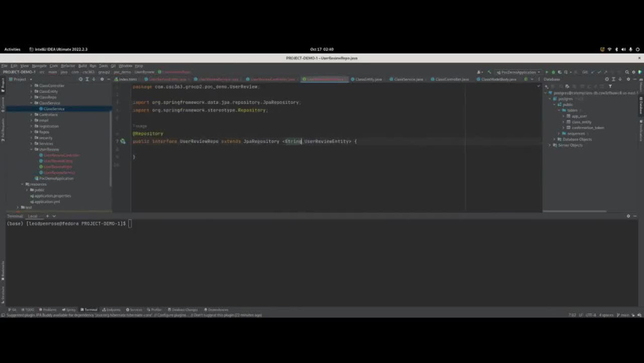Screen dimensions: 644x363
Task: Add a new terminal session tab
Action: coord(48,216)
